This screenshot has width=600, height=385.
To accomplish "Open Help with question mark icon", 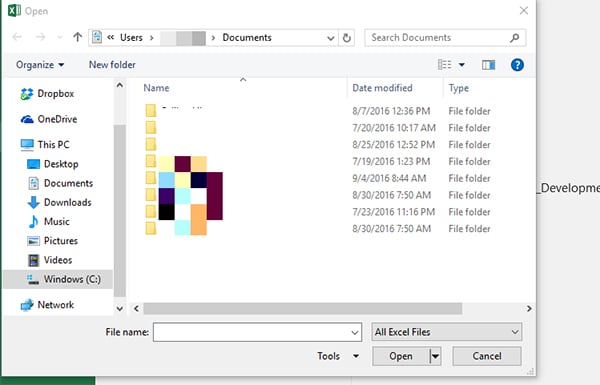I will coord(517,65).
